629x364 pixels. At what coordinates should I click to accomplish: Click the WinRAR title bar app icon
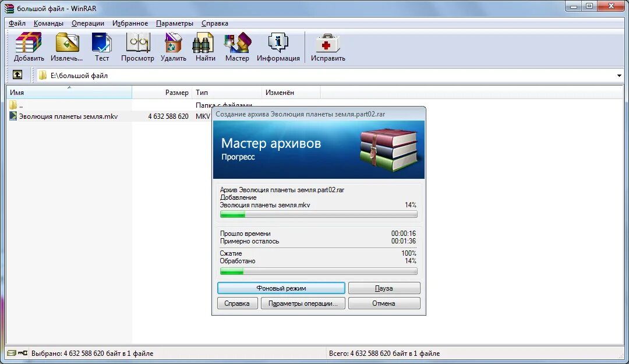[9, 8]
